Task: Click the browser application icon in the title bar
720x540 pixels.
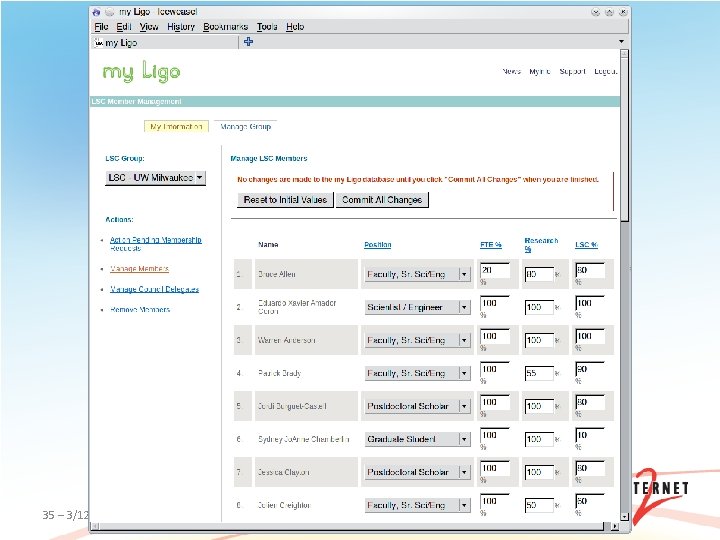Action: point(96,12)
